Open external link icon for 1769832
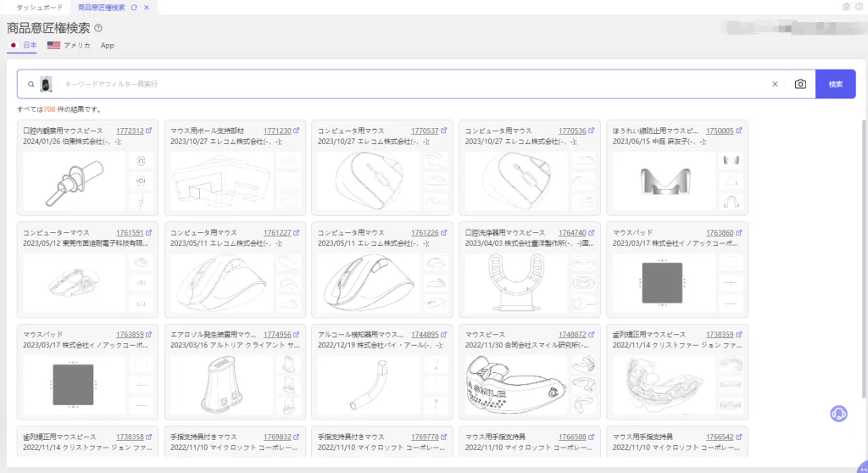The height and width of the screenshot is (473, 868). (296, 437)
